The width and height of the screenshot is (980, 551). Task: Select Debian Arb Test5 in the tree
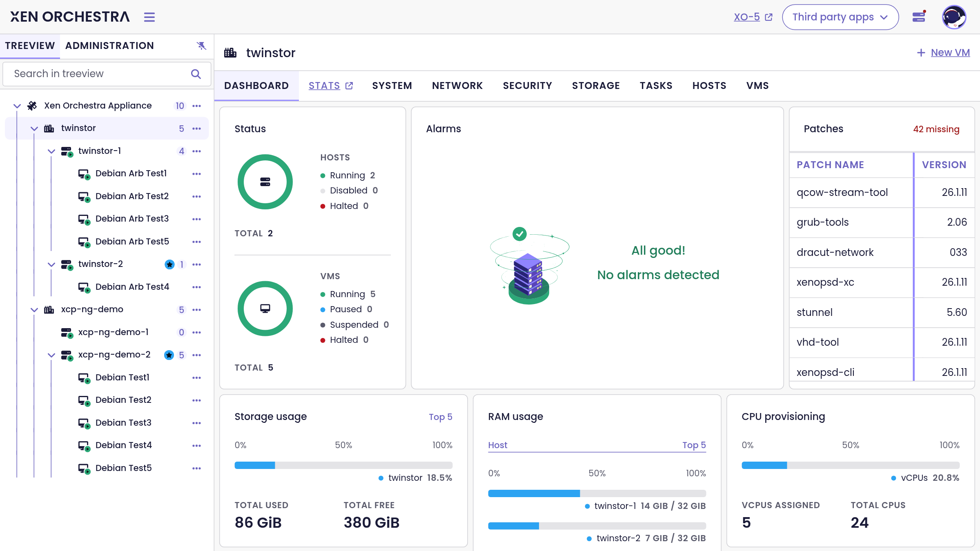point(132,242)
